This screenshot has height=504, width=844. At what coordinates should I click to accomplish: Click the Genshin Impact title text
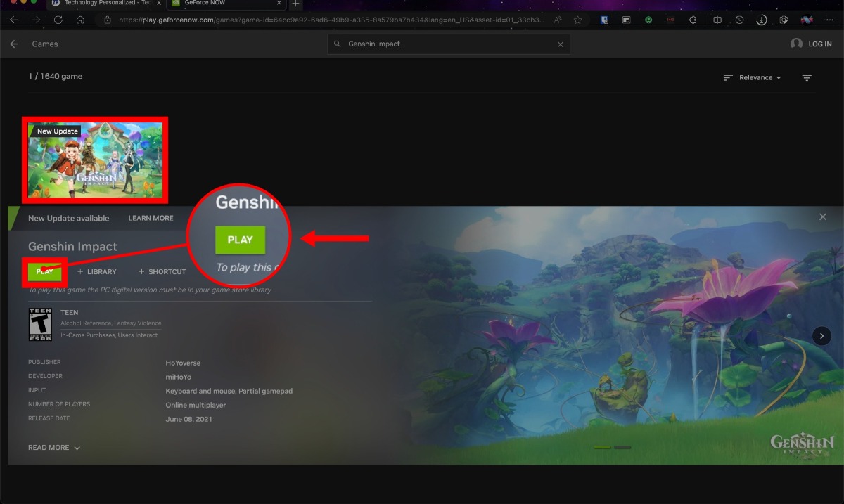pyautogui.click(x=73, y=247)
